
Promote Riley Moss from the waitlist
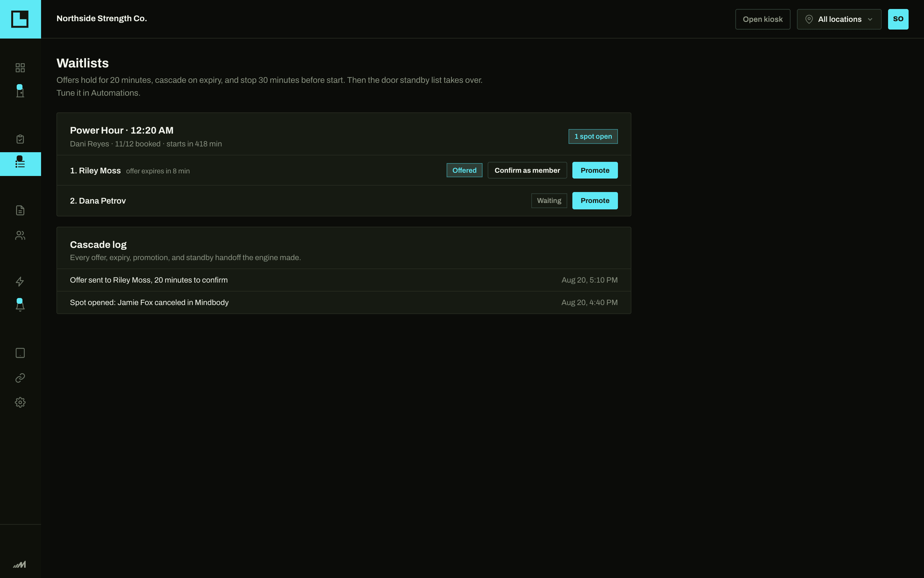tap(595, 170)
